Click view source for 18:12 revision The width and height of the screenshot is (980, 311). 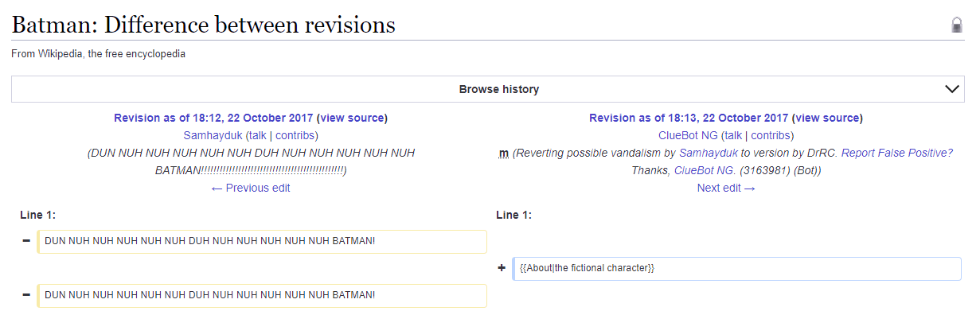pyautogui.click(x=353, y=118)
